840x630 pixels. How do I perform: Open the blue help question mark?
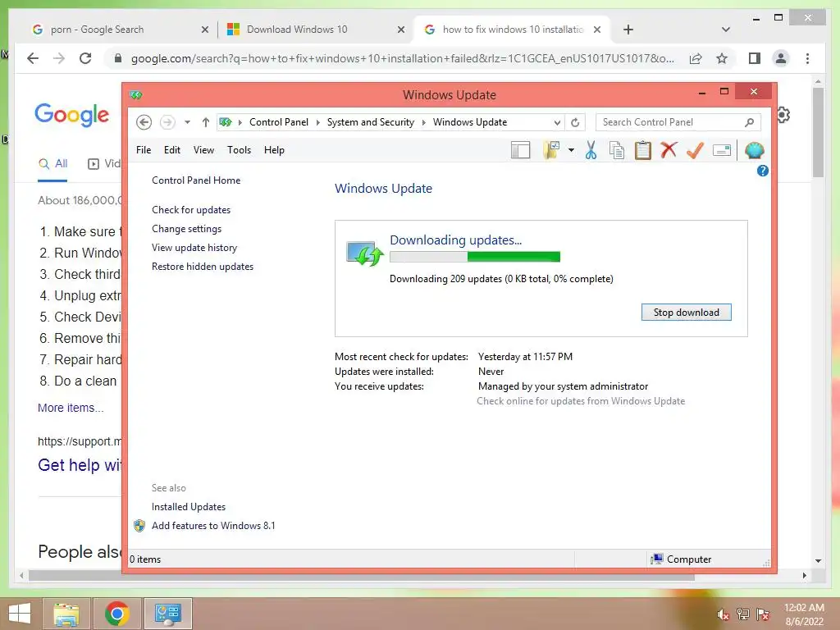[762, 171]
